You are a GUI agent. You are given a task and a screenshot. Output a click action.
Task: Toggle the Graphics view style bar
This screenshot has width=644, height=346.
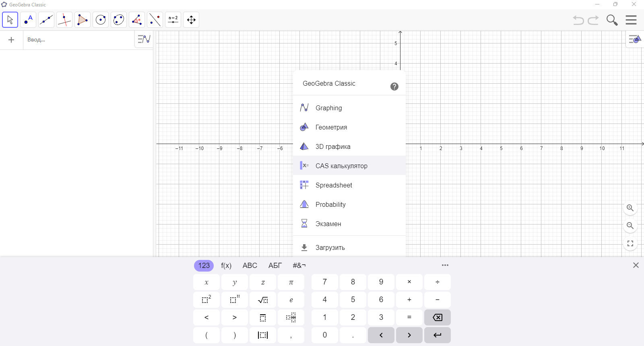pyautogui.click(x=635, y=39)
